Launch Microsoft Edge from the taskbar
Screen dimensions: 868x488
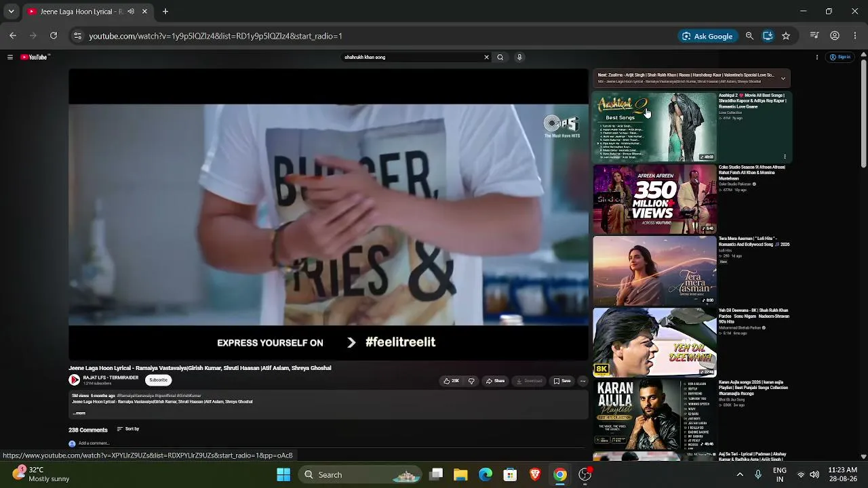[486, 474]
